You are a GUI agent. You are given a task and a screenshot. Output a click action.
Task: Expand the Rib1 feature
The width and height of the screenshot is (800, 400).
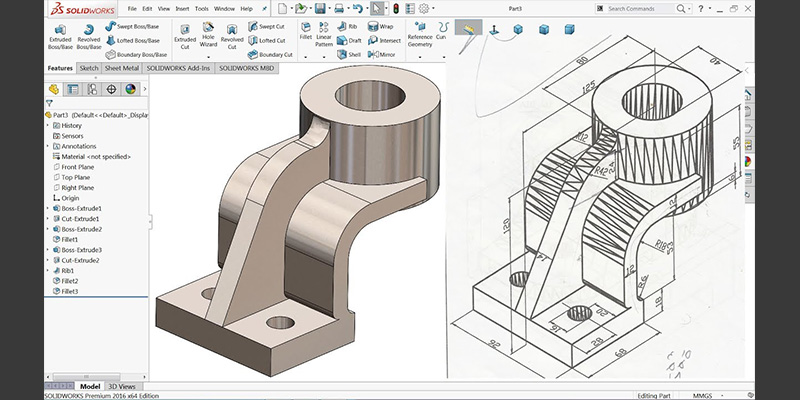(48, 270)
